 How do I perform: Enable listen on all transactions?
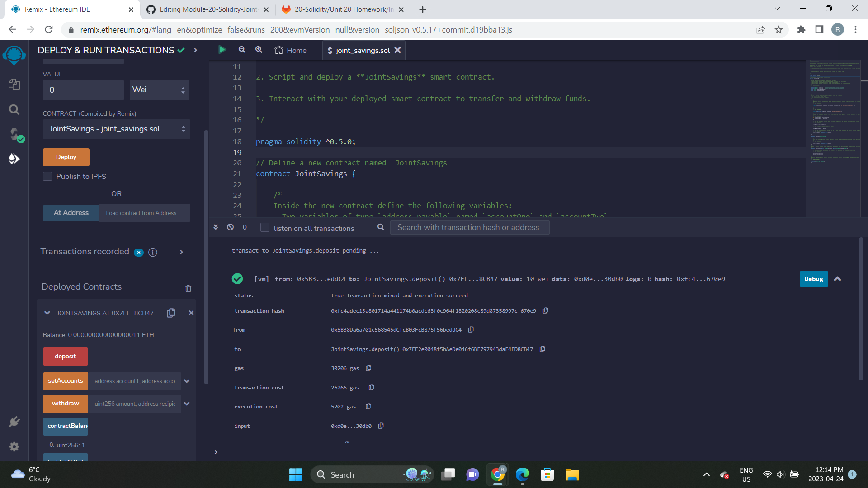tap(265, 228)
